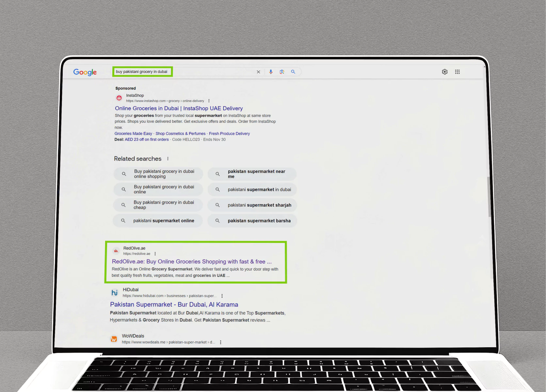This screenshot has width=546, height=392.
Task: Open three-dot menu beside redolive.ae URL
Action: (155, 254)
